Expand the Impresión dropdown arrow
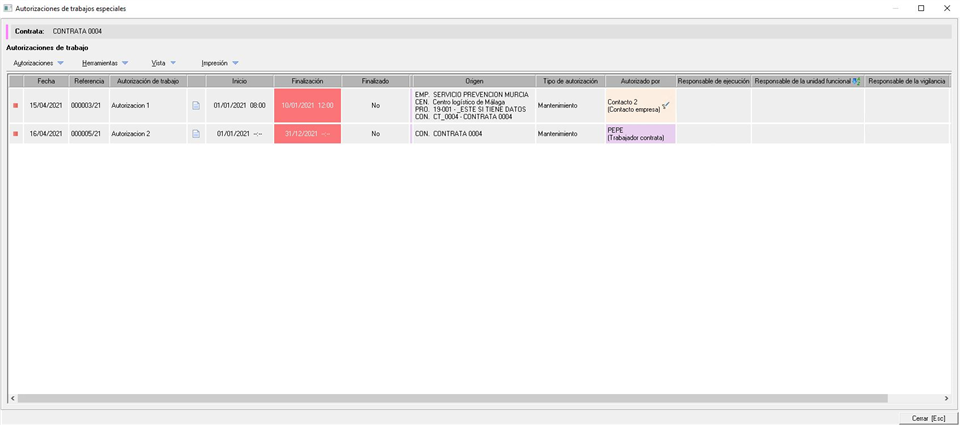 pyautogui.click(x=235, y=63)
